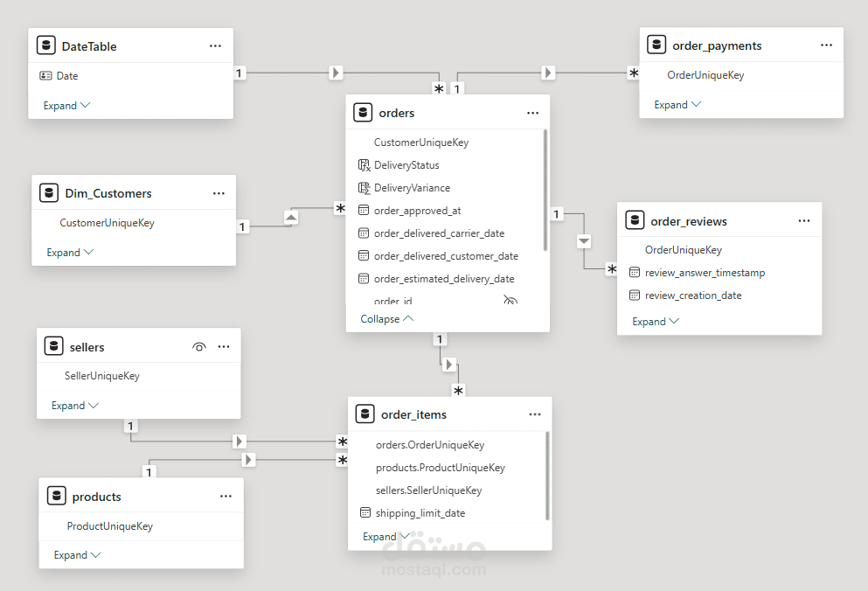868x591 pixels.
Task: Click the DeliveryVariance measure icon
Action: pos(364,188)
